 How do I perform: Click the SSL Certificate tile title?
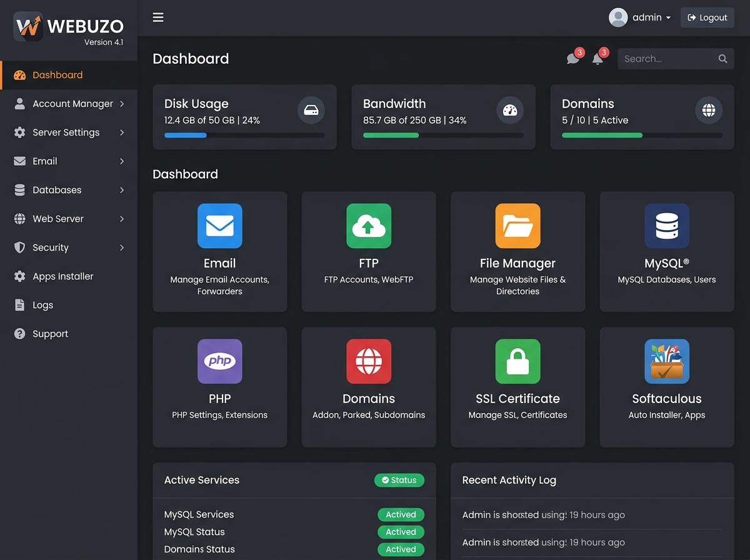(518, 399)
